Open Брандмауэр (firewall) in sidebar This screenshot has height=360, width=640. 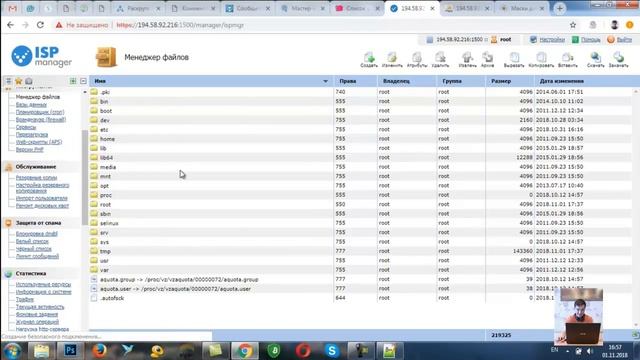[41, 120]
